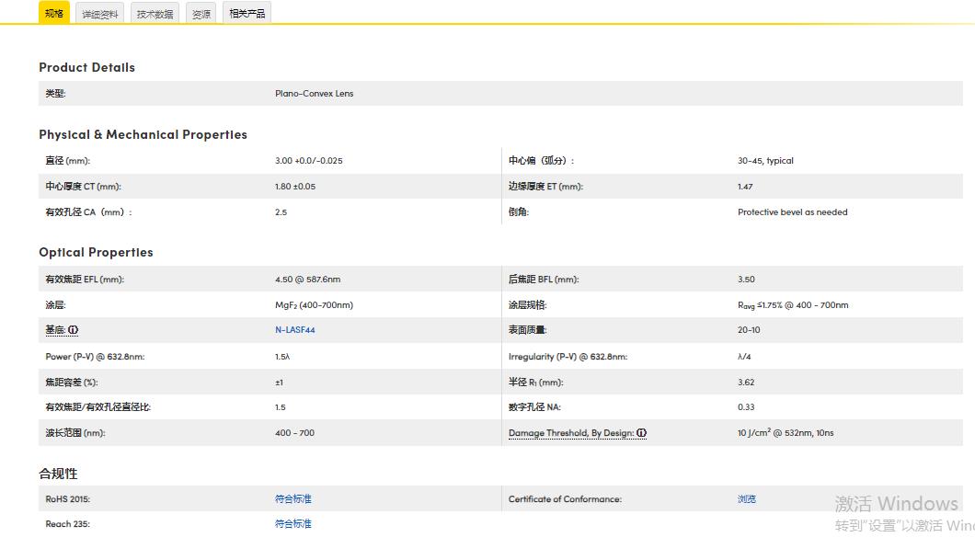The width and height of the screenshot is (975, 560).
Task: Switch to the 详细资料 tab
Action: tap(100, 14)
